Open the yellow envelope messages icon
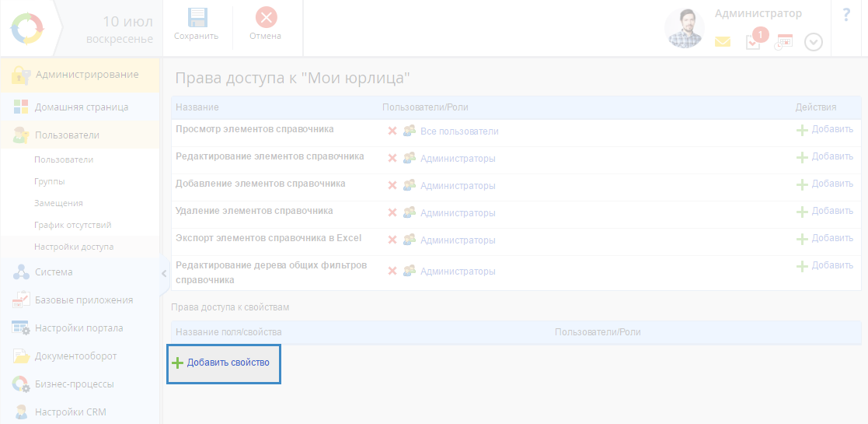 (723, 42)
